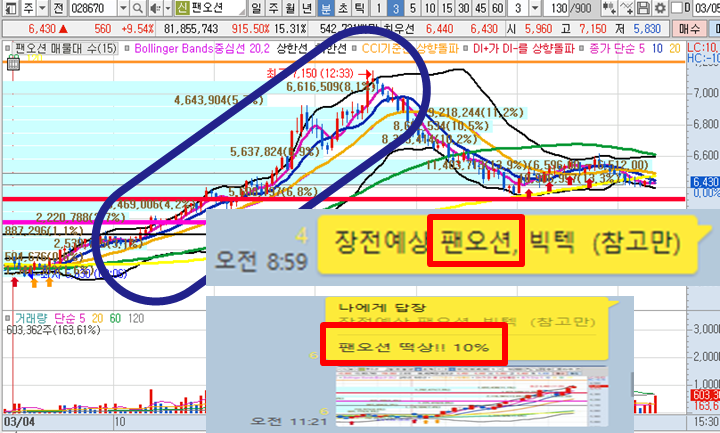
Task: Open the calendar icon on the chart
Action: click(x=13, y=63)
